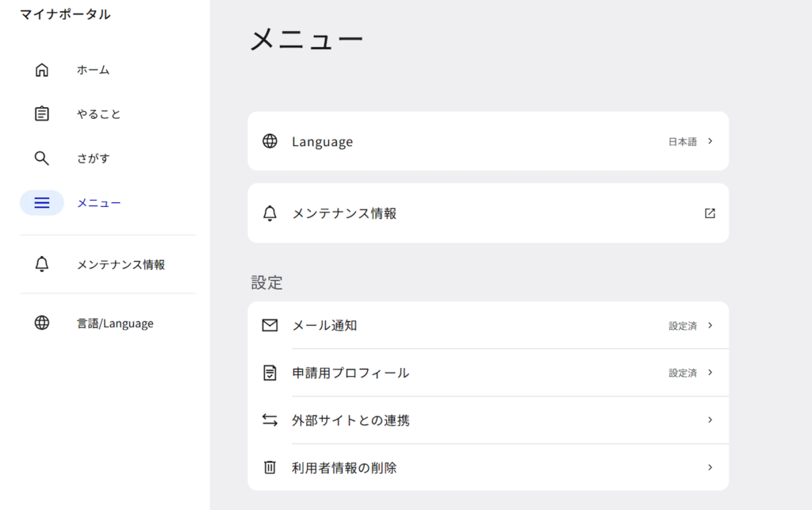Select ホーム in the left navigation

coord(93,70)
